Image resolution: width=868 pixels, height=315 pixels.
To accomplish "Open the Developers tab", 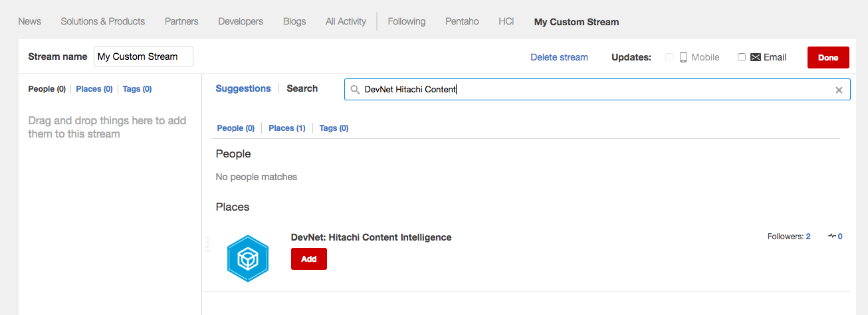I will pyautogui.click(x=241, y=21).
